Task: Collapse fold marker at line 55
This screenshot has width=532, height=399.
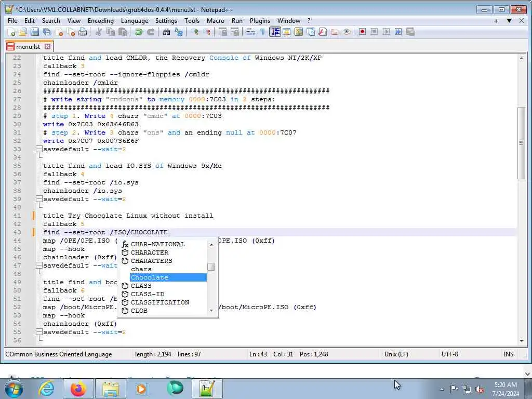Action: point(39,332)
